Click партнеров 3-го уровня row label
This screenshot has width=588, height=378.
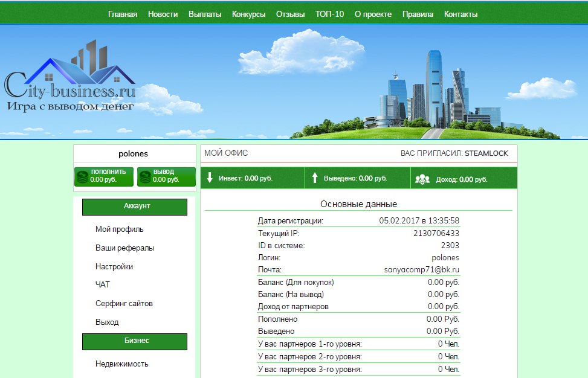pos(310,370)
